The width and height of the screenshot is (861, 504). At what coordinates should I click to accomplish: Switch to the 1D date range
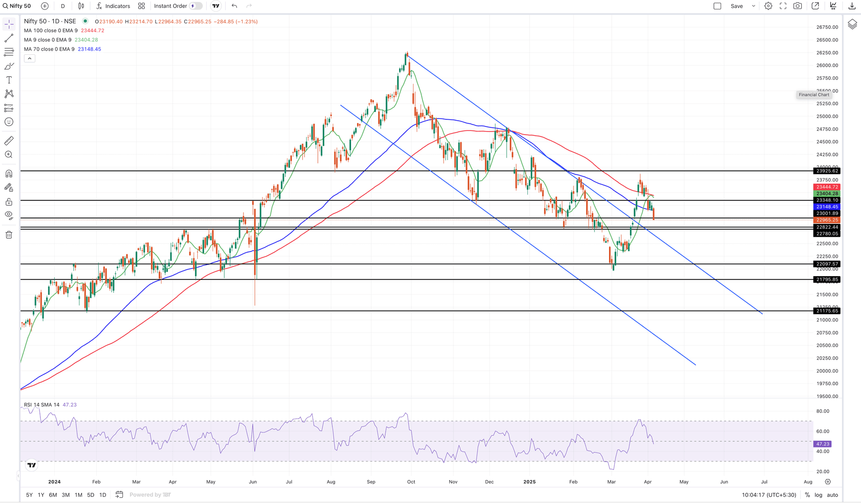pyautogui.click(x=103, y=495)
